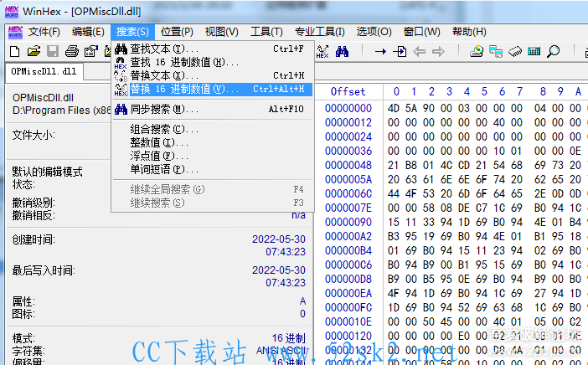
Task: Click hex column header 8
Action: (x=543, y=92)
